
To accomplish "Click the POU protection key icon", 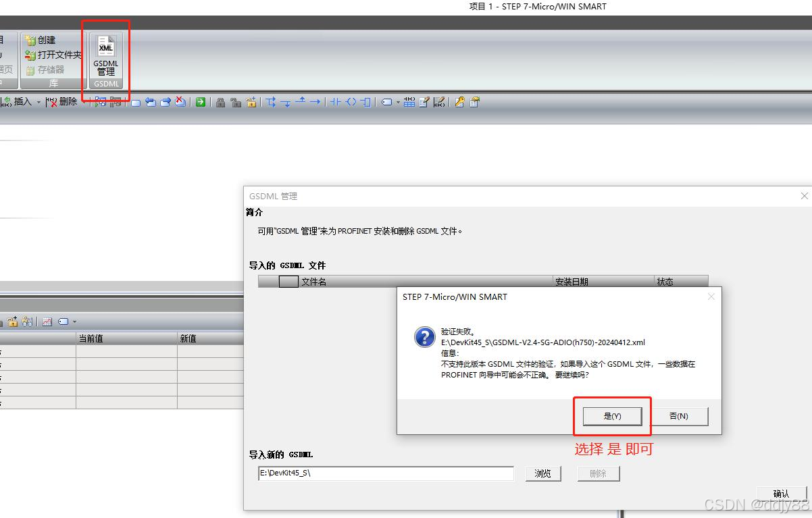I will [459, 102].
